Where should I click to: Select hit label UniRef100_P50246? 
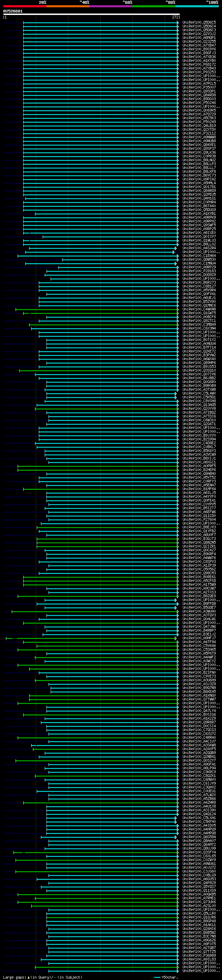199,103
